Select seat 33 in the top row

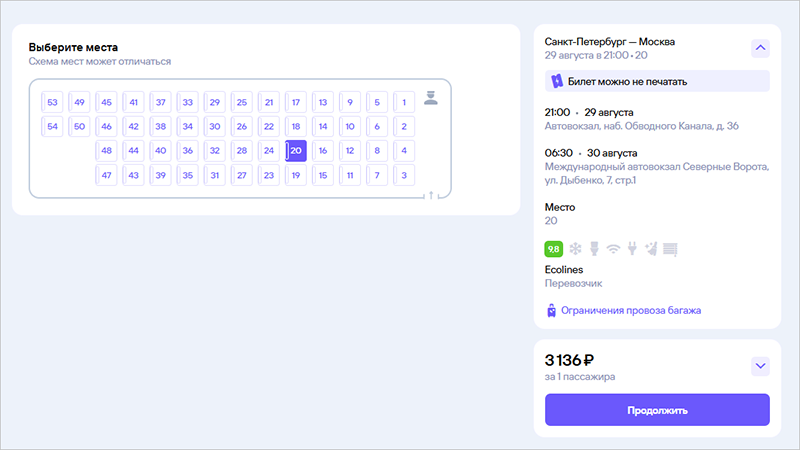click(187, 102)
